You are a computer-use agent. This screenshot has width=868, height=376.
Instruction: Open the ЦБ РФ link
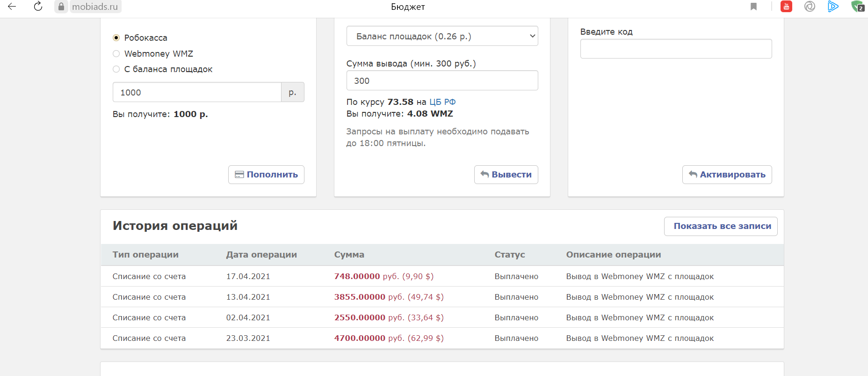point(442,102)
